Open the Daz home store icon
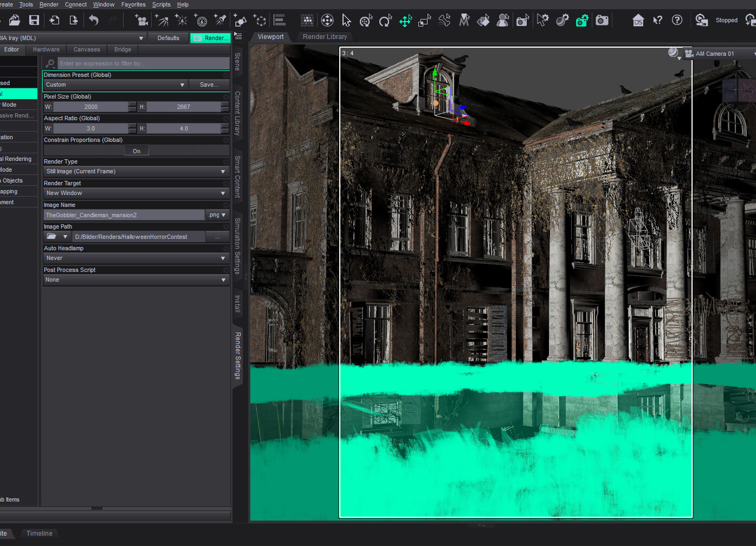The height and width of the screenshot is (546, 756). point(638,21)
